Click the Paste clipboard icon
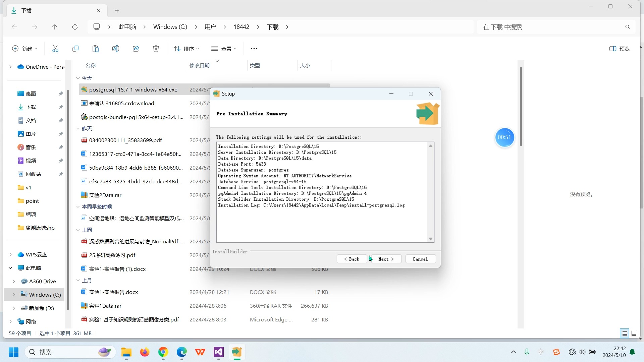 [x=96, y=49]
